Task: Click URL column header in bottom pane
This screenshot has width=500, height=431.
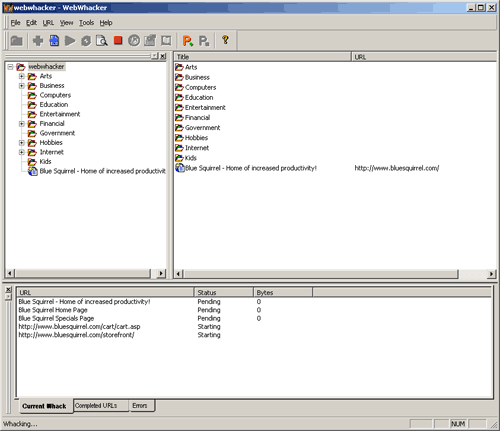Action: point(105,293)
